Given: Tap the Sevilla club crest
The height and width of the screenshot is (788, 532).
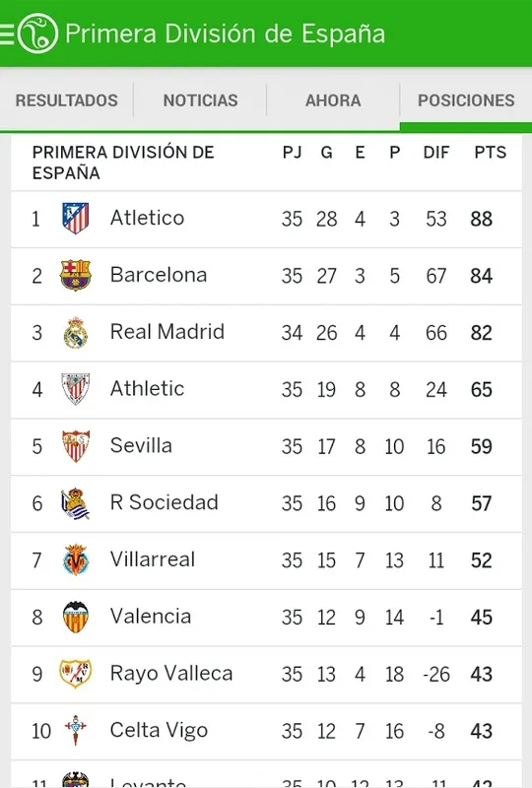Looking at the screenshot, I should 76,446.
